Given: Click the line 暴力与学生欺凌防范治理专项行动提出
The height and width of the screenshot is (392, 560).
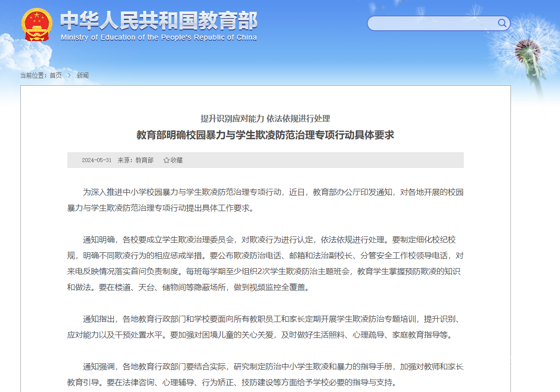Looking at the screenshot, I should click(x=161, y=208).
